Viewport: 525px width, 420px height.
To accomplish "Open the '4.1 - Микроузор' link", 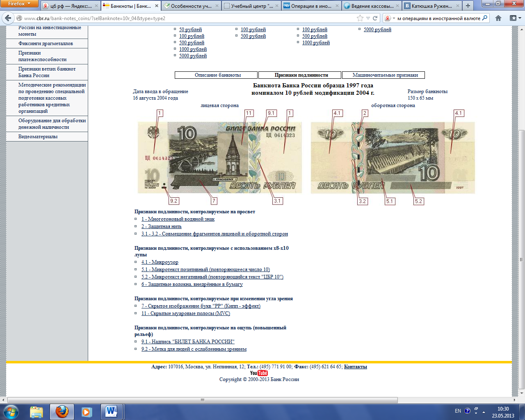I will click(160, 262).
